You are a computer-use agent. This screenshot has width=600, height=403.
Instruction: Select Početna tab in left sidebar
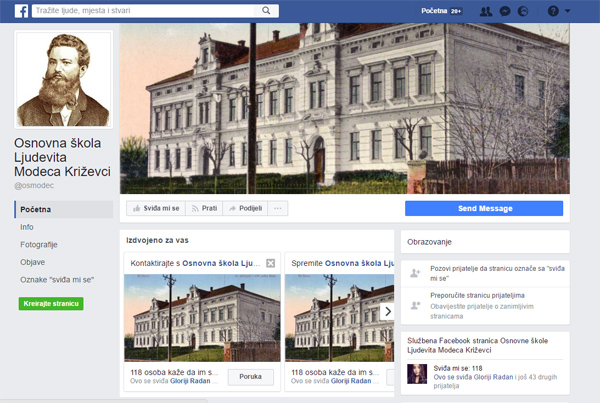click(x=64, y=209)
